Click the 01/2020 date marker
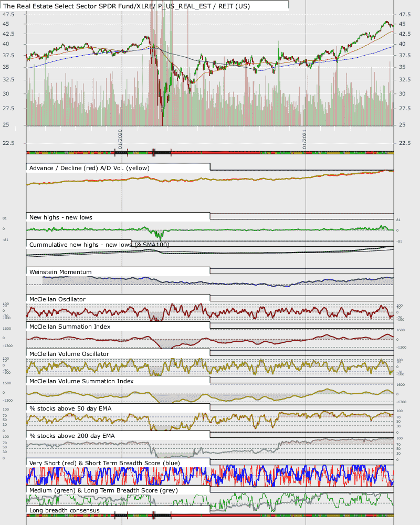The height and width of the screenshot is (525, 420). click(120, 139)
